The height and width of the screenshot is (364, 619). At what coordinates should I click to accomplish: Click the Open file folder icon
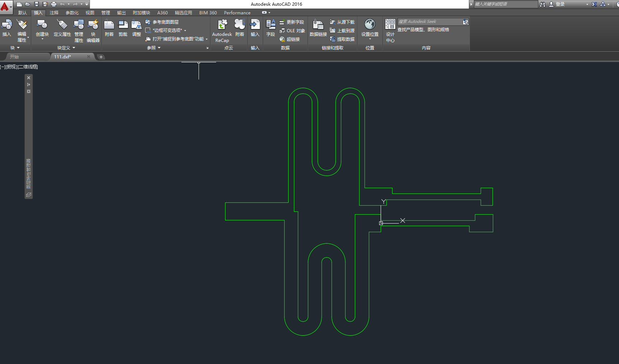(x=28, y=4)
